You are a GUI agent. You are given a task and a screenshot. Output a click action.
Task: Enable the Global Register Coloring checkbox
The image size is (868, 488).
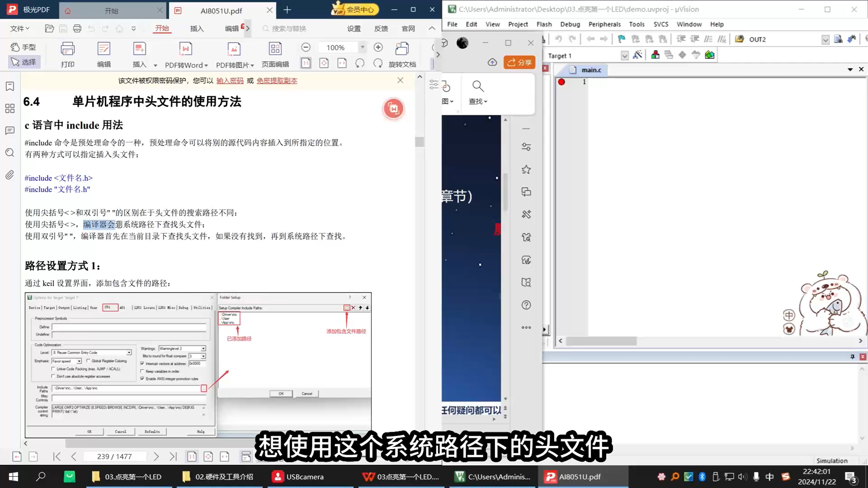tap(88, 361)
